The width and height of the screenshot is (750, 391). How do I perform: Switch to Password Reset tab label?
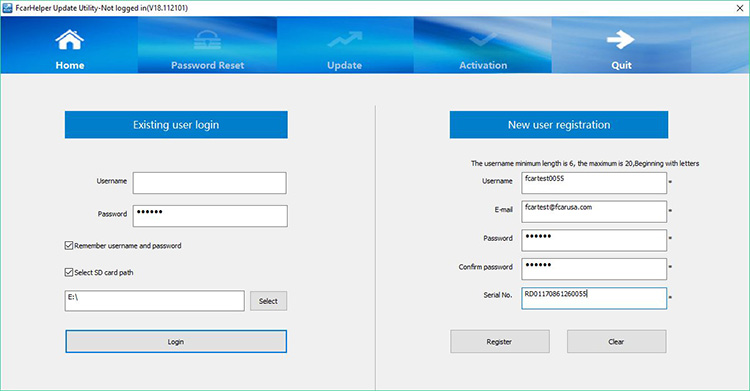tap(208, 65)
